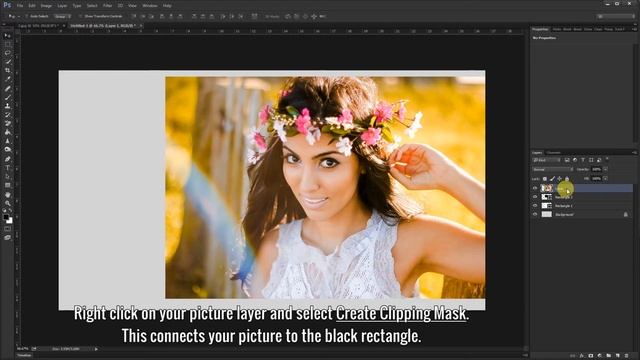The width and height of the screenshot is (640, 360).
Task: Select the Hand tool
Action: coord(7,194)
